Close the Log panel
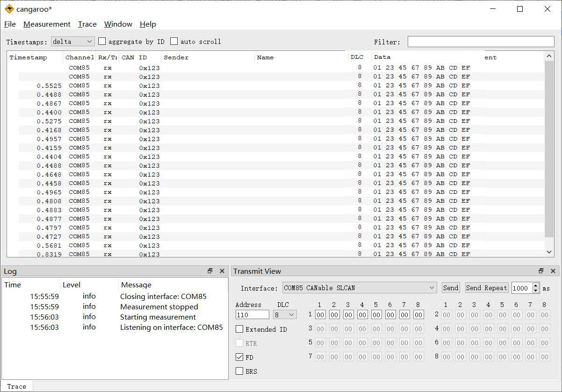 pyautogui.click(x=222, y=271)
